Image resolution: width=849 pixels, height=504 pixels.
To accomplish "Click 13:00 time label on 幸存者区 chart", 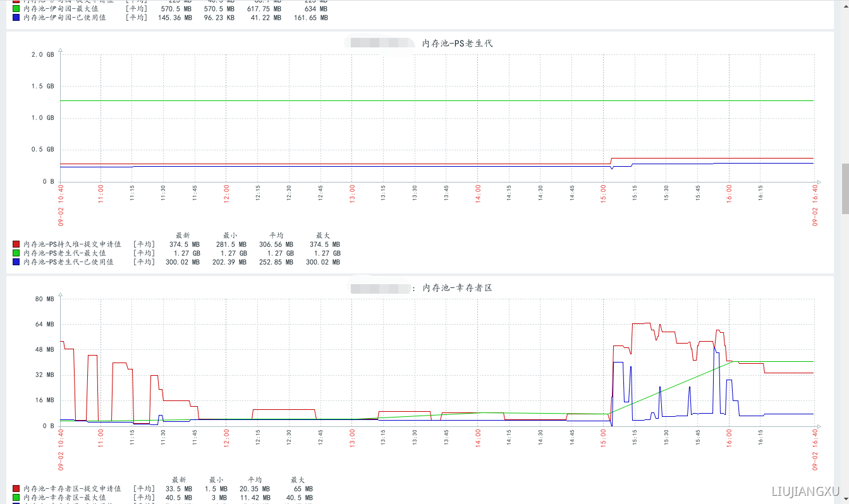I will pos(353,437).
